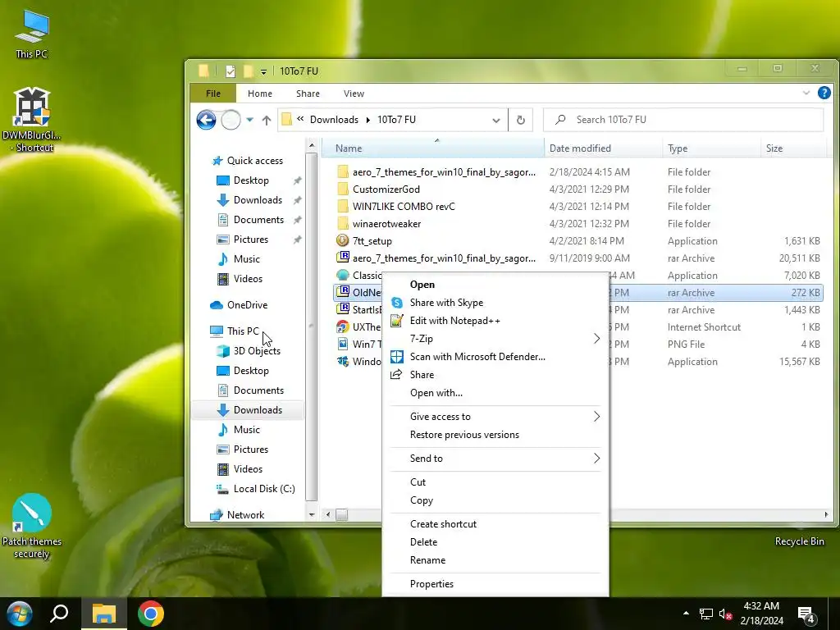
Task: Open taskbar search magnifier
Action: click(x=59, y=614)
